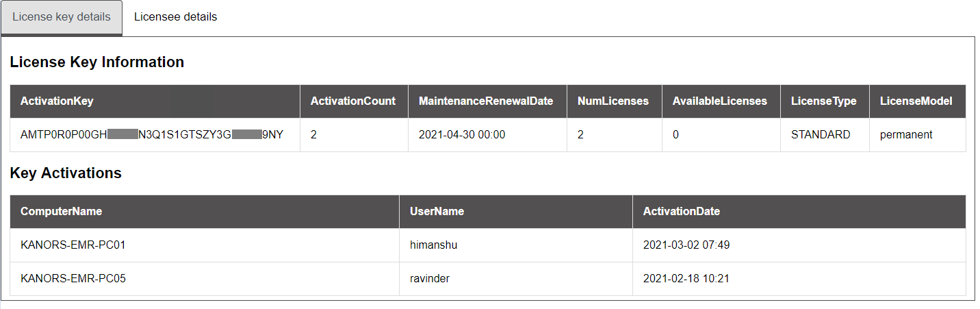Click the username ravinder cell
Viewport: 980px width, 309px height.
516,279
